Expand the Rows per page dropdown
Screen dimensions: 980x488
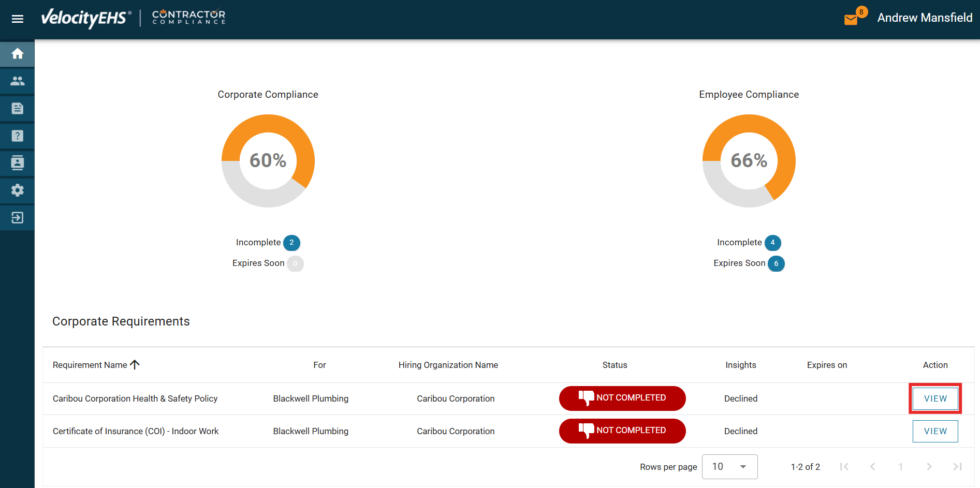pos(729,467)
